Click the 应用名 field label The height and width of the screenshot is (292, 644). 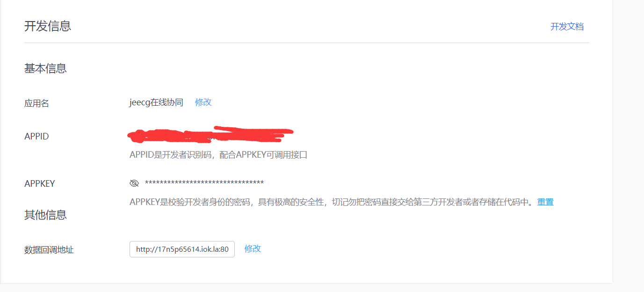[x=36, y=103]
